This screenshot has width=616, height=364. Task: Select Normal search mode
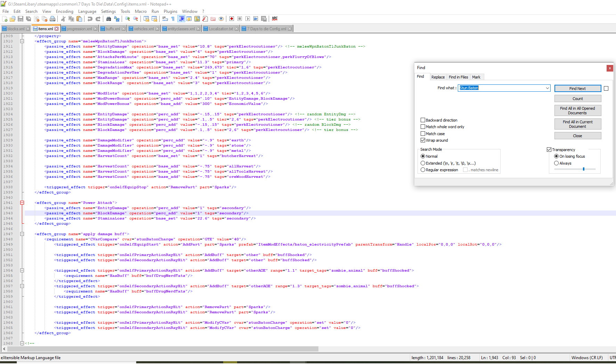click(423, 156)
